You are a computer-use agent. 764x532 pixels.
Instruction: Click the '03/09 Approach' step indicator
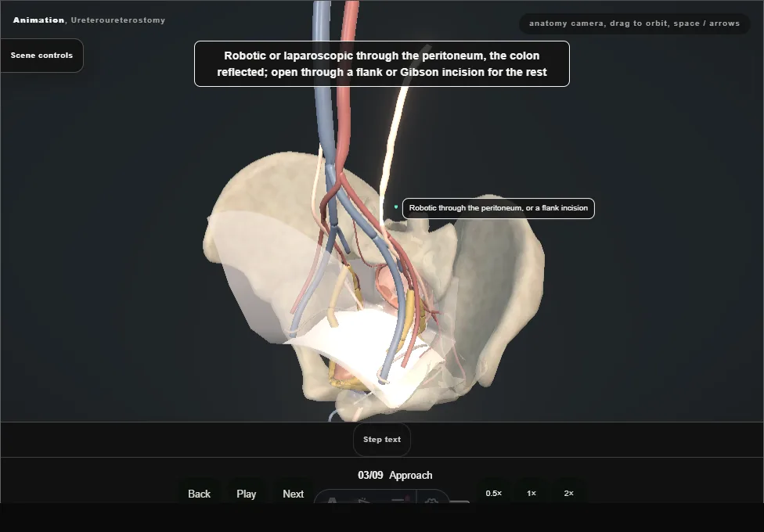pyautogui.click(x=395, y=475)
